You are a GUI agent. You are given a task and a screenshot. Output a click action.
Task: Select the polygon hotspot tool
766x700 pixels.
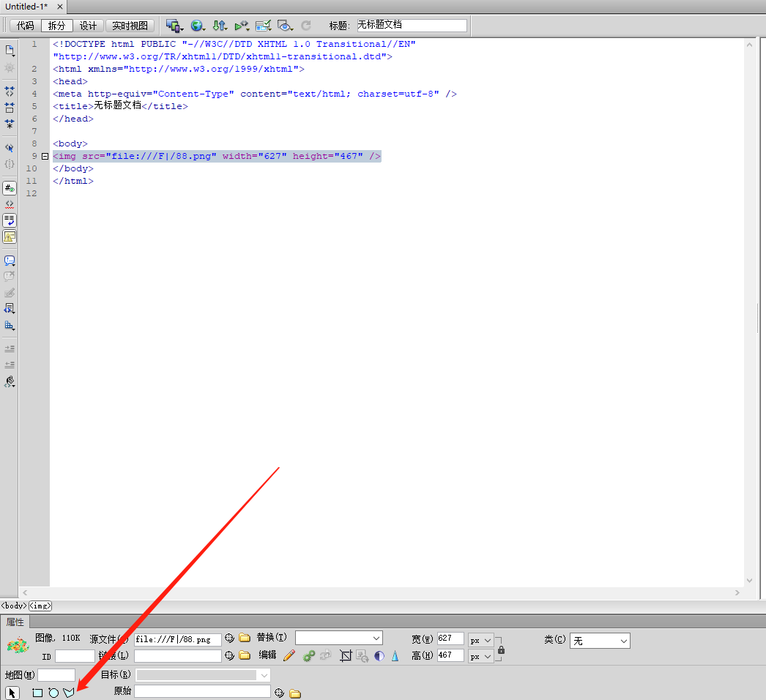[68, 693]
